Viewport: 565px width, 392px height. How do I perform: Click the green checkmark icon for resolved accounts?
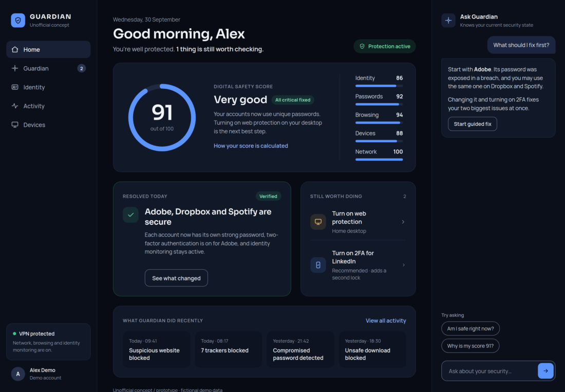(130, 215)
